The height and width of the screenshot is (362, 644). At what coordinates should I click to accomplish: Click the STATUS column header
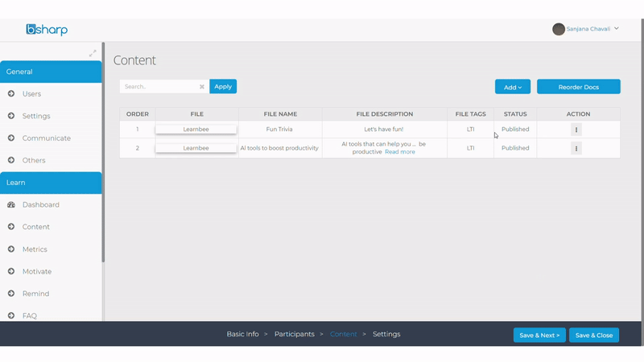pyautogui.click(x=515, y=114)
